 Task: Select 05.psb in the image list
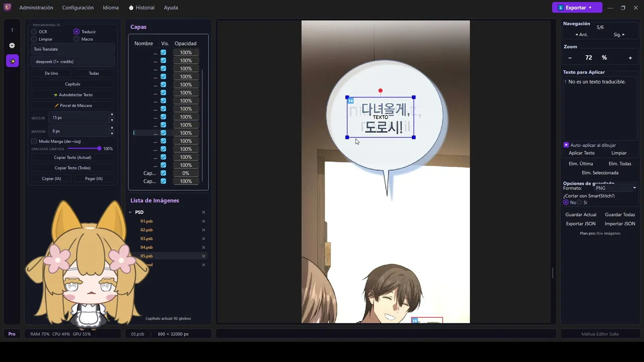click(146, 256)
